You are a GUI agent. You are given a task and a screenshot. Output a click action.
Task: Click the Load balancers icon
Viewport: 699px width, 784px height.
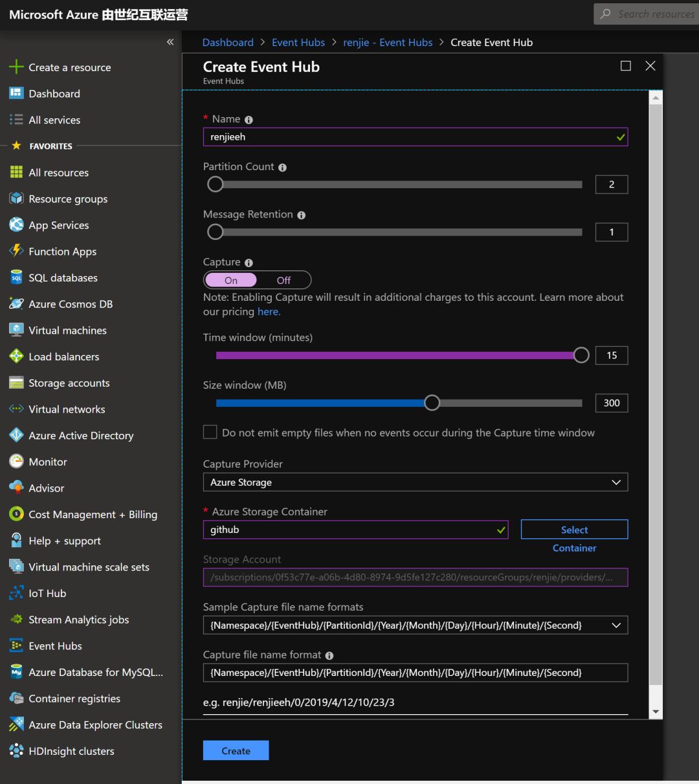tap(16, 356)
